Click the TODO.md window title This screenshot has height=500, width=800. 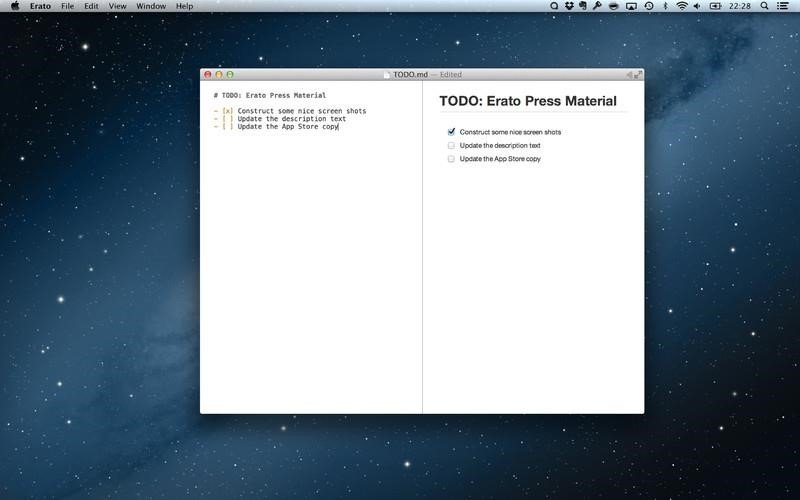click(x=410, y=74)
